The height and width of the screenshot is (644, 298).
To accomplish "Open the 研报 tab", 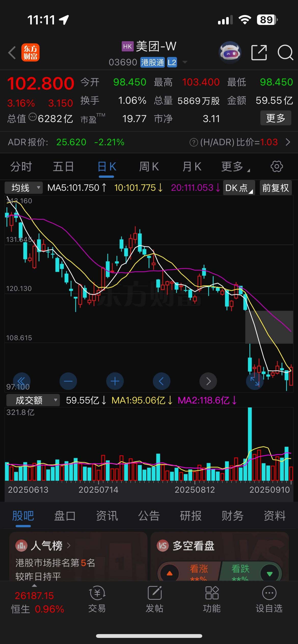I will coord(191,516).
